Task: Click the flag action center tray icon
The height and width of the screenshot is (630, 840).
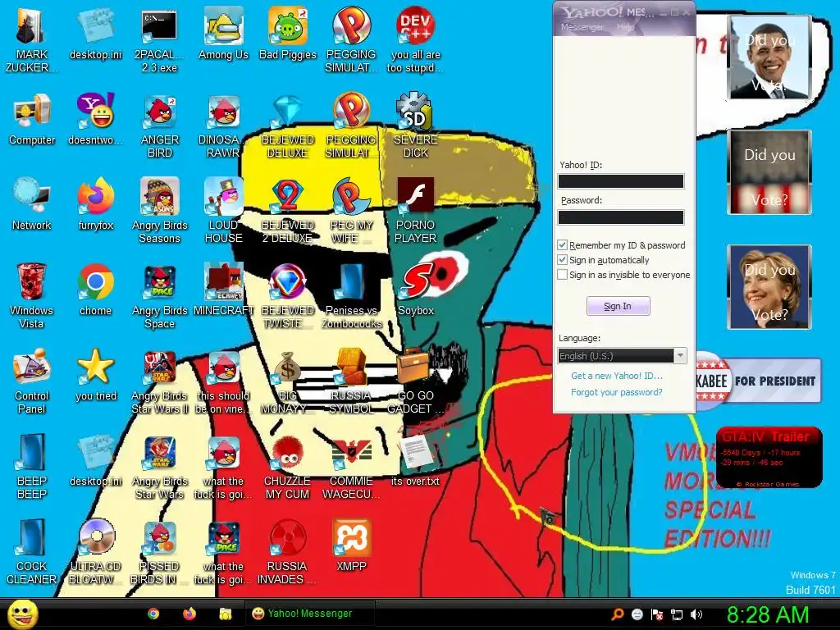Action: tap(657, 614)
